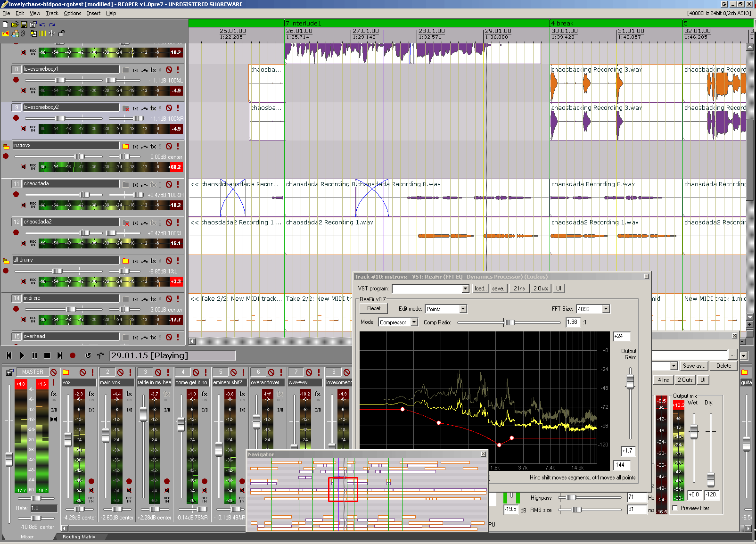Click the undo arrow in the toolbar
The height and width of the screenshot is (544, 756).
[x=42, y=25]
